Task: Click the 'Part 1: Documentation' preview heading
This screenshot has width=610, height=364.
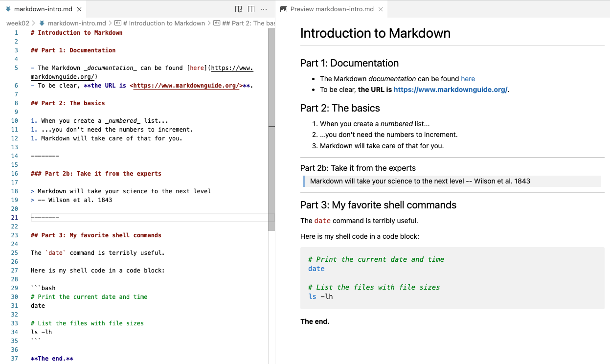Action: pos(349,63)
